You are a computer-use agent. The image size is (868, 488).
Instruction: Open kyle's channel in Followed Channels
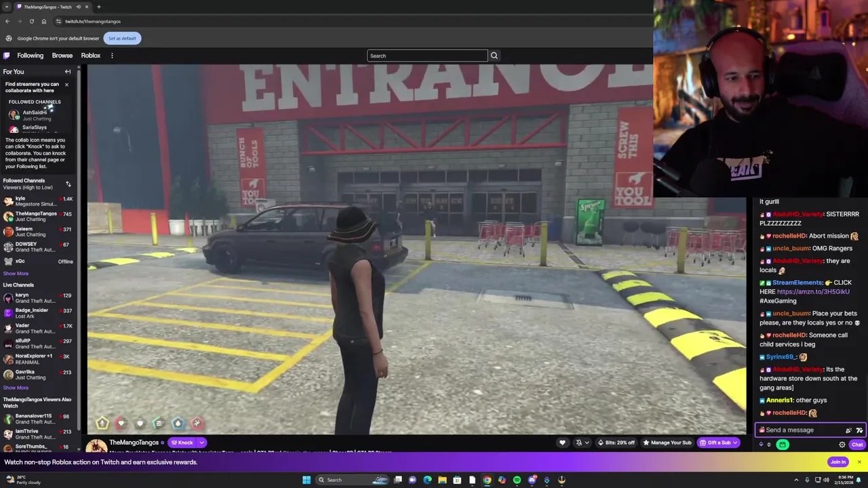(x=38, y=201)
